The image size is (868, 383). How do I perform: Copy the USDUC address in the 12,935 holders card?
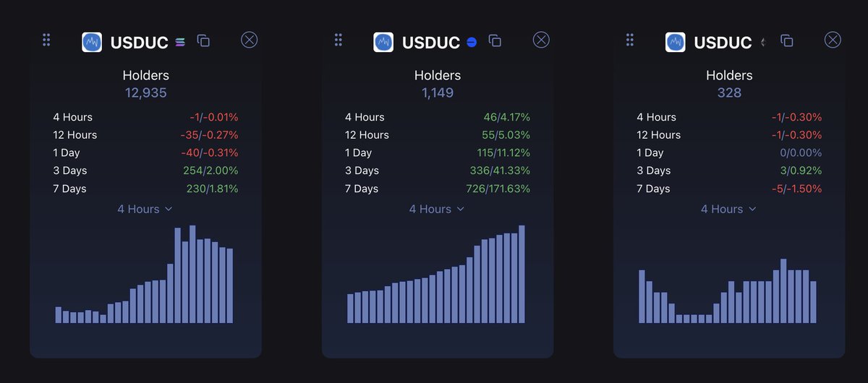click(x=204, y=41)
